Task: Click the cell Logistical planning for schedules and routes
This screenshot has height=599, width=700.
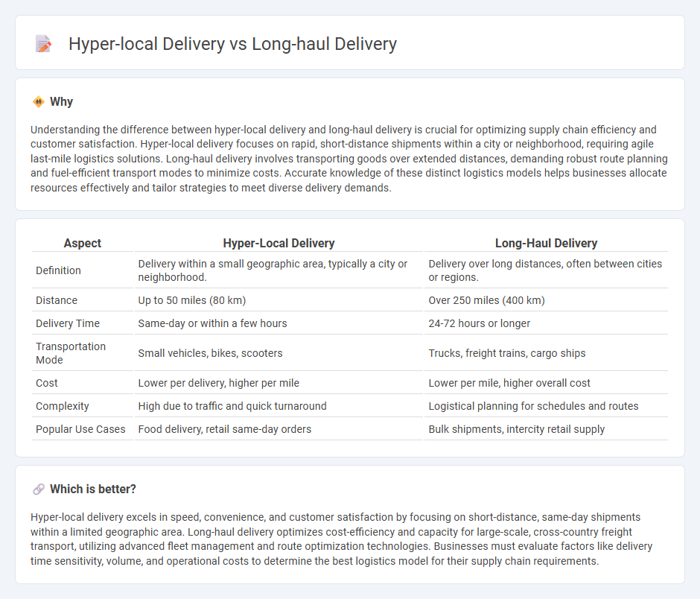Action: (x=546, y=406)
